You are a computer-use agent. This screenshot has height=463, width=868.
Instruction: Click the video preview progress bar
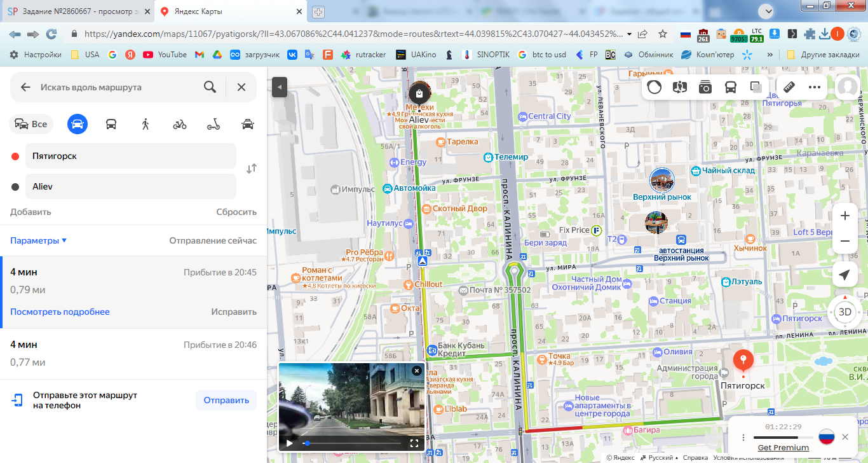[x=352, y=443]
